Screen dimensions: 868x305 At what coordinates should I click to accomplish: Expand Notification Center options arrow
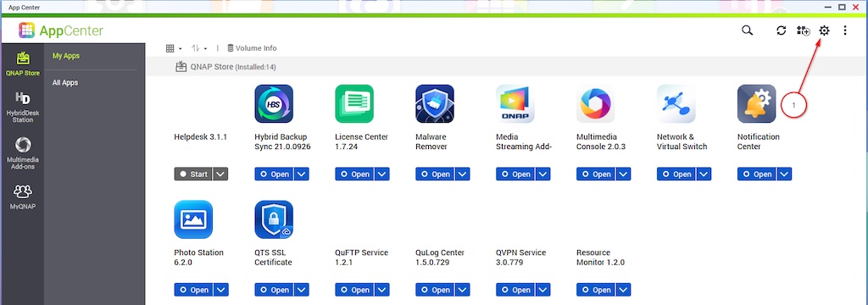click(x=784, y=174)
